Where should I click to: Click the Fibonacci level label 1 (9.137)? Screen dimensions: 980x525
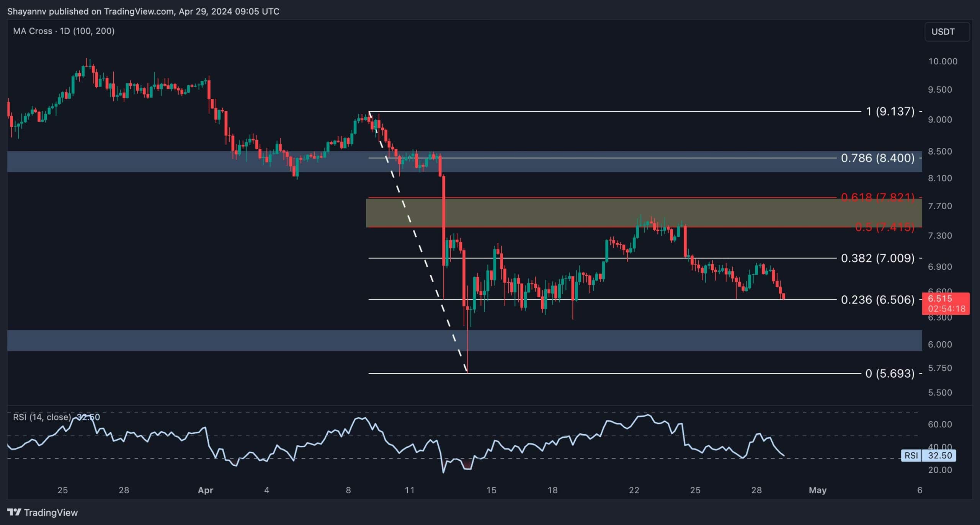[x=890, y=111]
